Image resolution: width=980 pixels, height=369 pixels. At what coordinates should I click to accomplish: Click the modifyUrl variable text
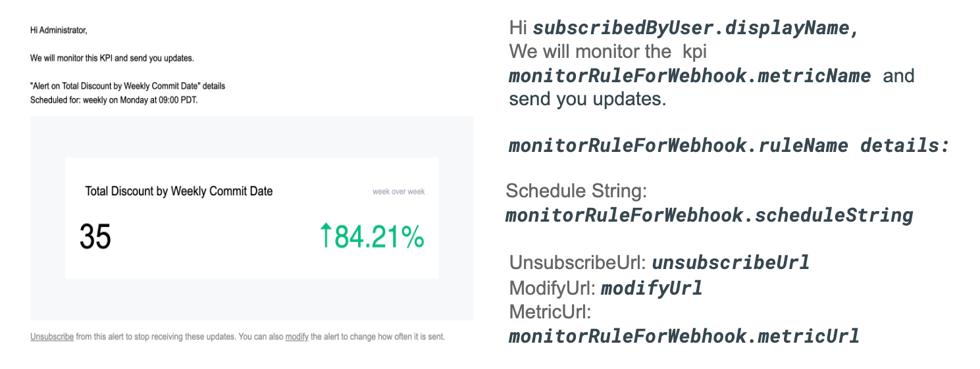(x=652, y=287)
